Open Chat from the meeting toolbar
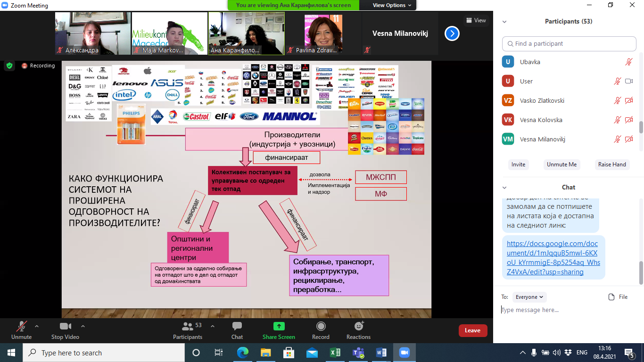644x362 pixels. (237, 330)
